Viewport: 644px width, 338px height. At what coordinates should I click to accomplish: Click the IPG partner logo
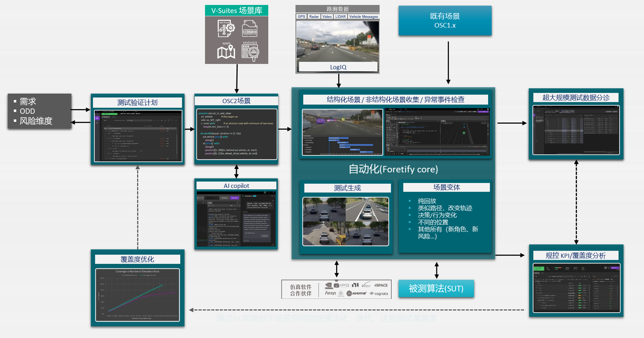pos(342,285)
